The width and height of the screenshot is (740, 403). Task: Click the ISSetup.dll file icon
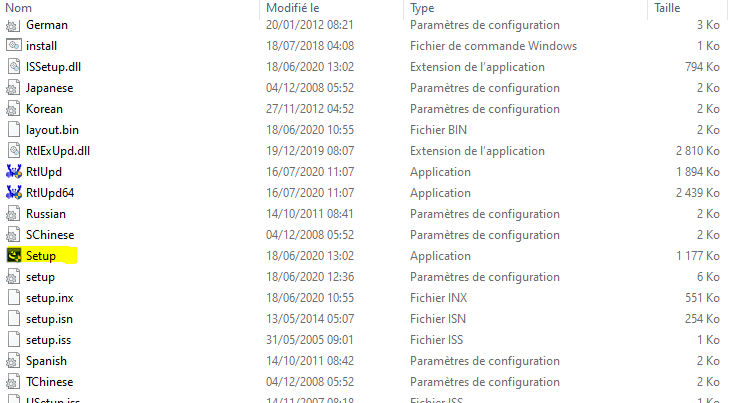(13, 67)
